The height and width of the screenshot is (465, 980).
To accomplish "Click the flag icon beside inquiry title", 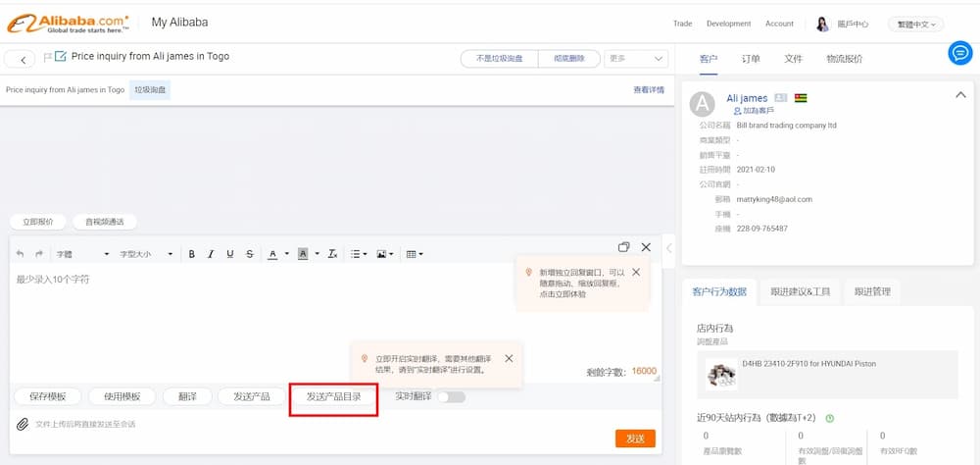I will click(47, 57).
